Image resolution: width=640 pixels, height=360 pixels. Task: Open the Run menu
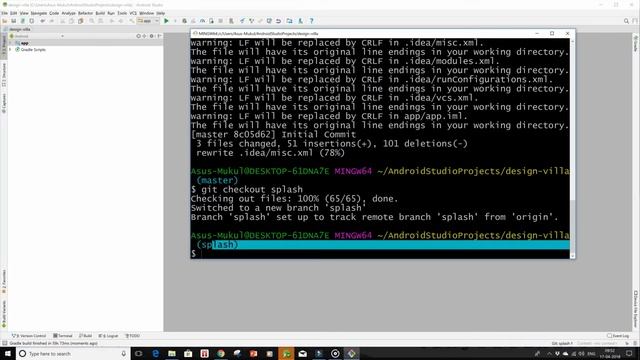point(111,13)
